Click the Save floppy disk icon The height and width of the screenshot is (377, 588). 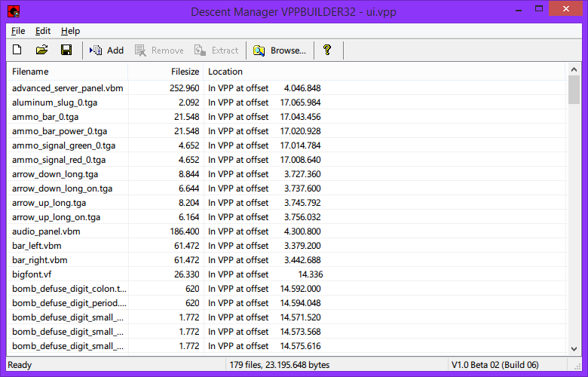click(66, 51)
